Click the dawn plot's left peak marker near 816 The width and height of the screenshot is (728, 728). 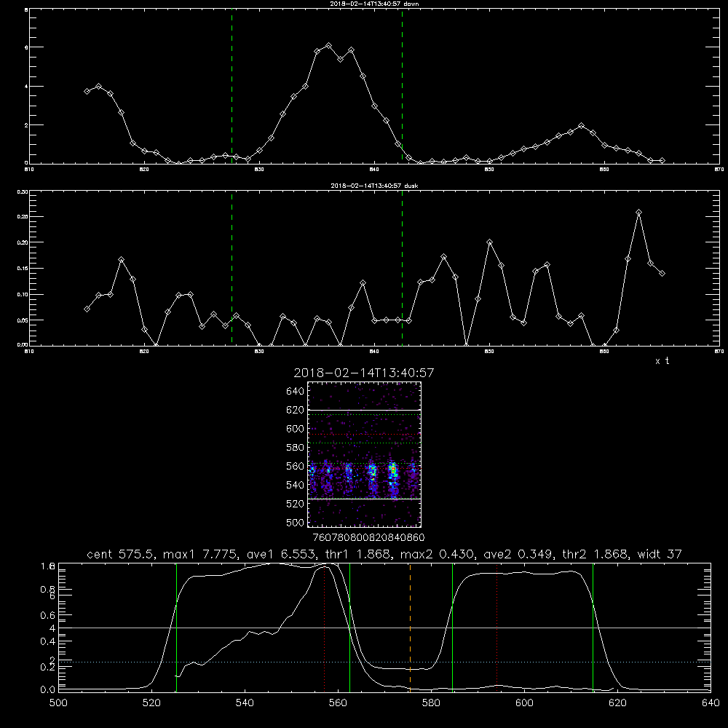click(98, 87)
